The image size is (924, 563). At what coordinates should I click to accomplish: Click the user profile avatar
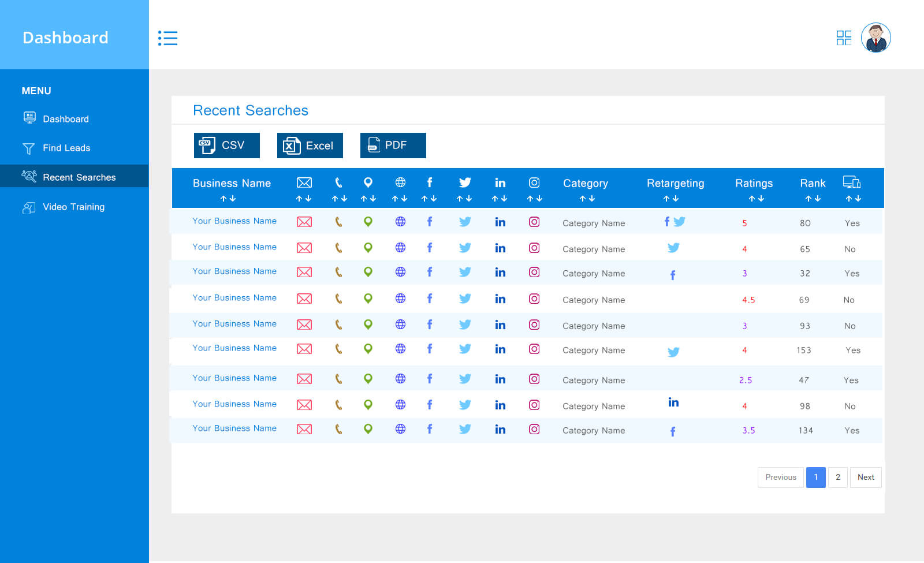877,38
